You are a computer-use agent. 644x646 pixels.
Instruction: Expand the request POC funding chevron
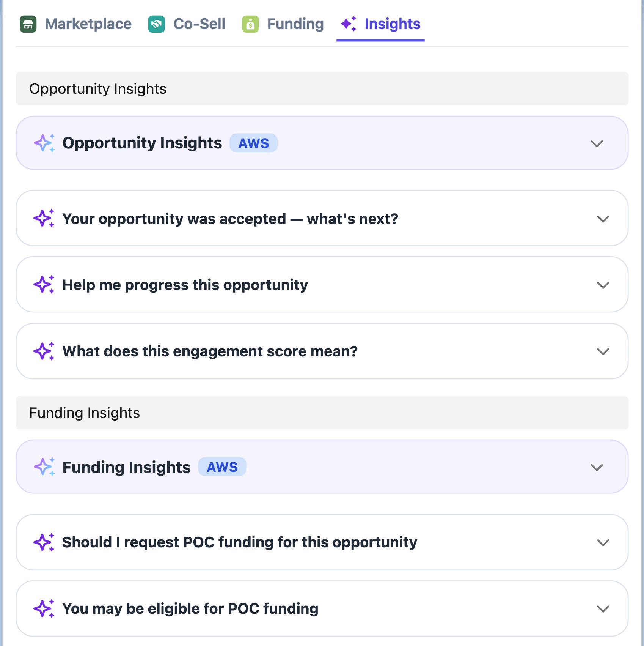click(x=603, y=542)
